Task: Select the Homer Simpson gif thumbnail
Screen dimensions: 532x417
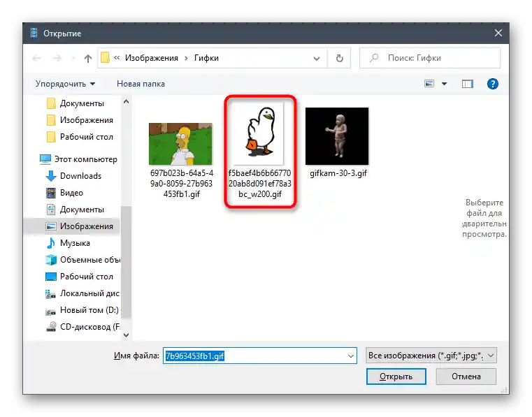Action: (180, 144)
